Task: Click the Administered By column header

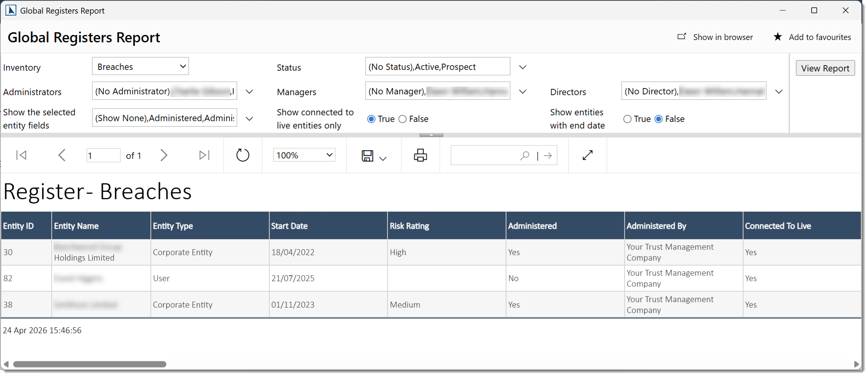Action: [684, 226]
